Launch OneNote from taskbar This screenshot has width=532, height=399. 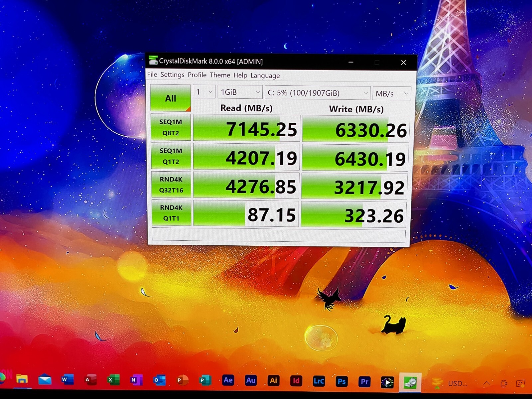click(x=136, y=380)
